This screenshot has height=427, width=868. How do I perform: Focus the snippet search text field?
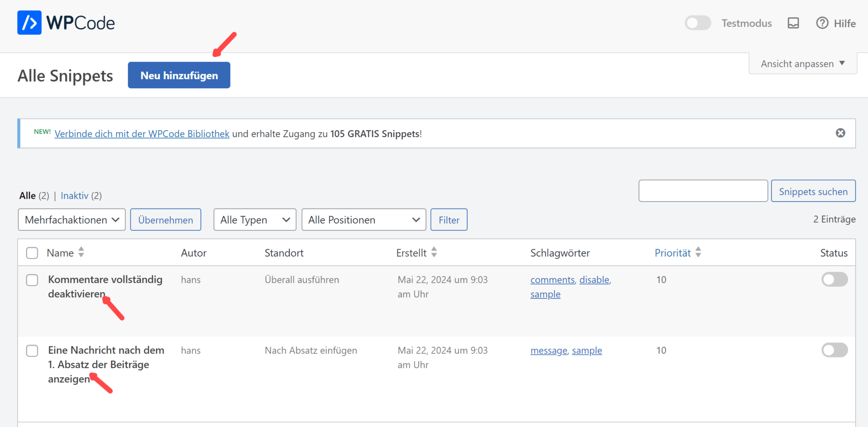(x=703, y=191)
